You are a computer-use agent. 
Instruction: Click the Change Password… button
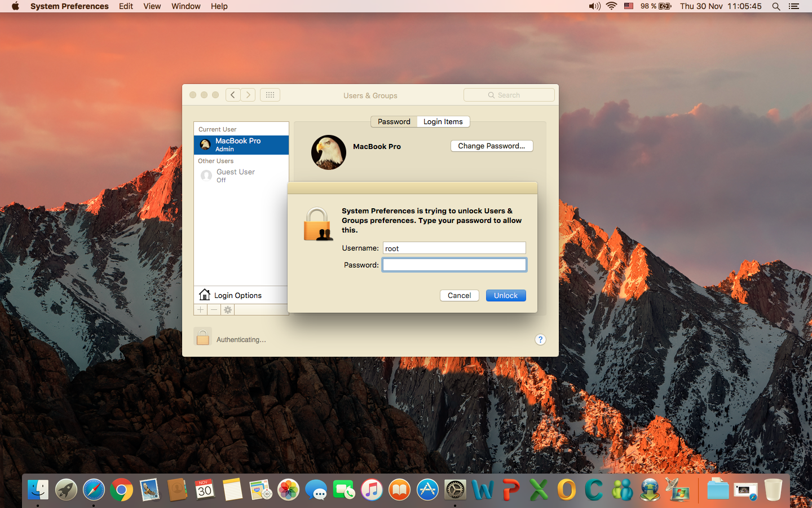[x=492, y=146]
